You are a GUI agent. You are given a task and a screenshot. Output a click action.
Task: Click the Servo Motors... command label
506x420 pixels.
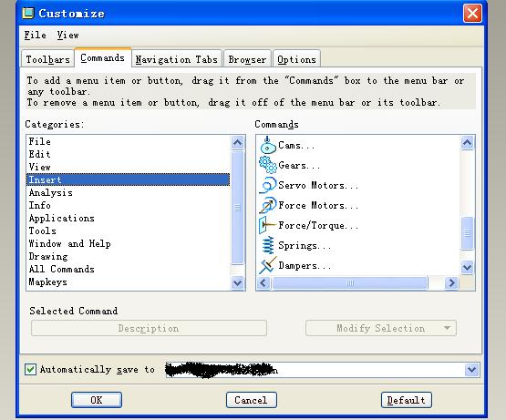tap(318, 186)
